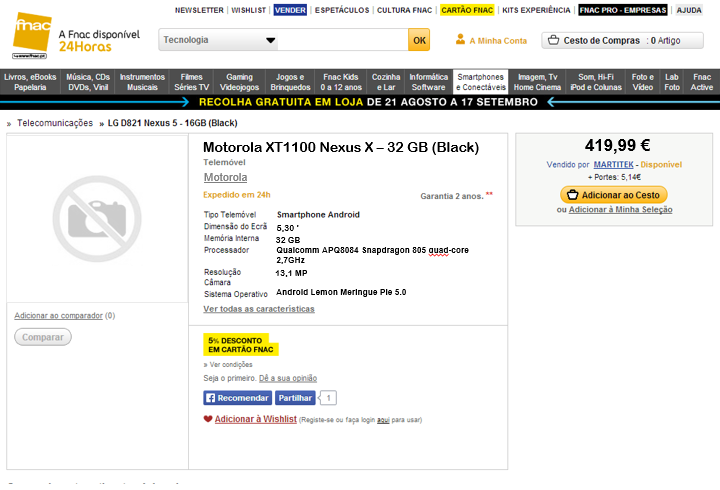Viewport: 720px width, 490px height.
Task: Click Telecomunicações breadcrumb
Action: click(55, 123)
